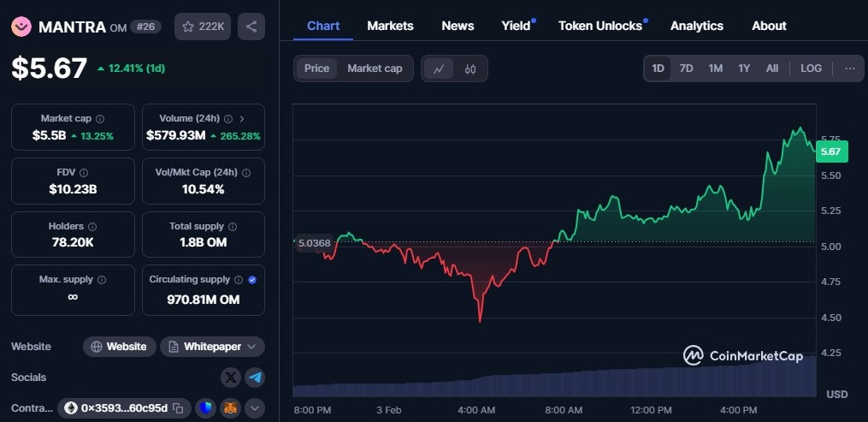The image size is (868, 422).
Task: Click the #26 rank badge
Action: pos(145,27)
